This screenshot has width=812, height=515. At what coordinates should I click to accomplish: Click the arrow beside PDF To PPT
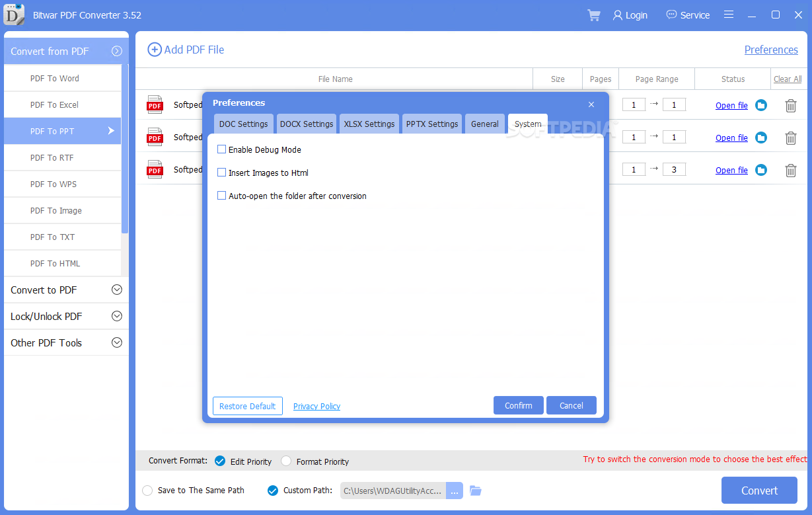(111, 131)
